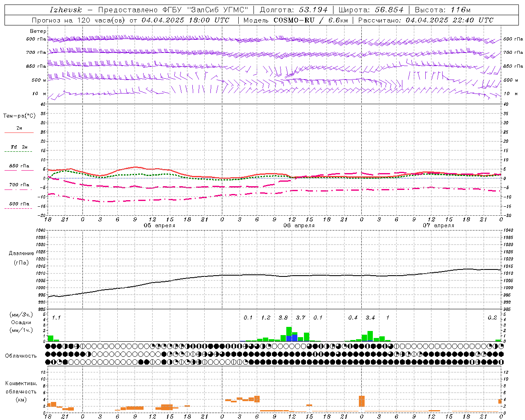Click the 3-hour precipitation value 3.8
Image resolution: width=525 pixels, height=420 pixels.
tap(283, 318)
